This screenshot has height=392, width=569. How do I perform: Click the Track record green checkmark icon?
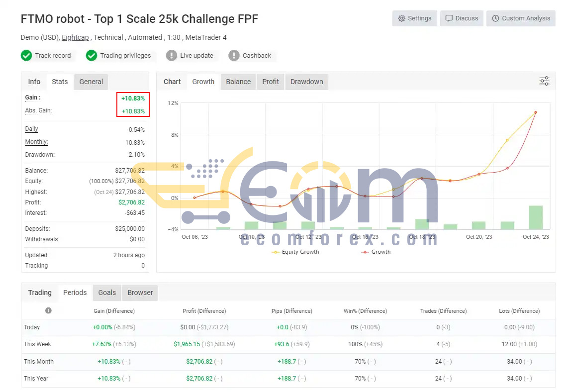[x=26, y=56]
